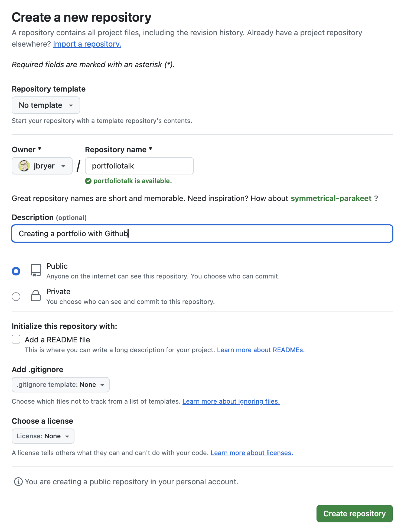Image resolution: width=411 pixels, height=532 pixels.
Task: Open the Import a repository link
Action: 87,44
